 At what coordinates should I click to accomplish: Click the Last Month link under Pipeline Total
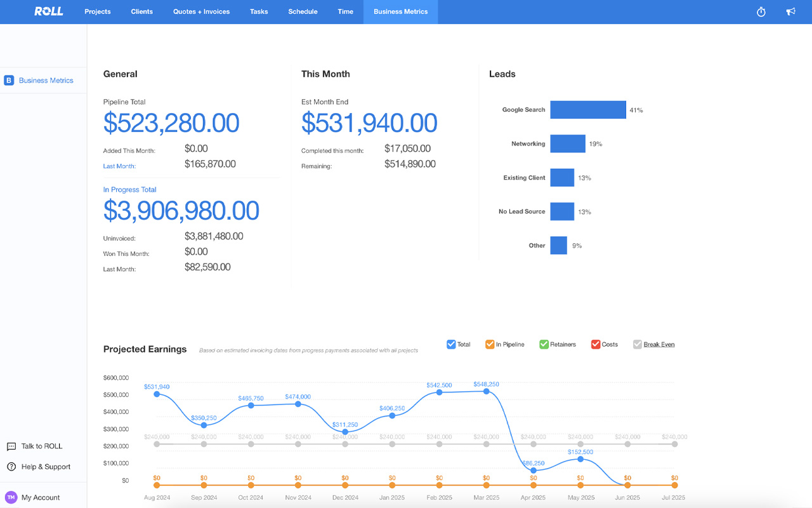coord(120,166)
